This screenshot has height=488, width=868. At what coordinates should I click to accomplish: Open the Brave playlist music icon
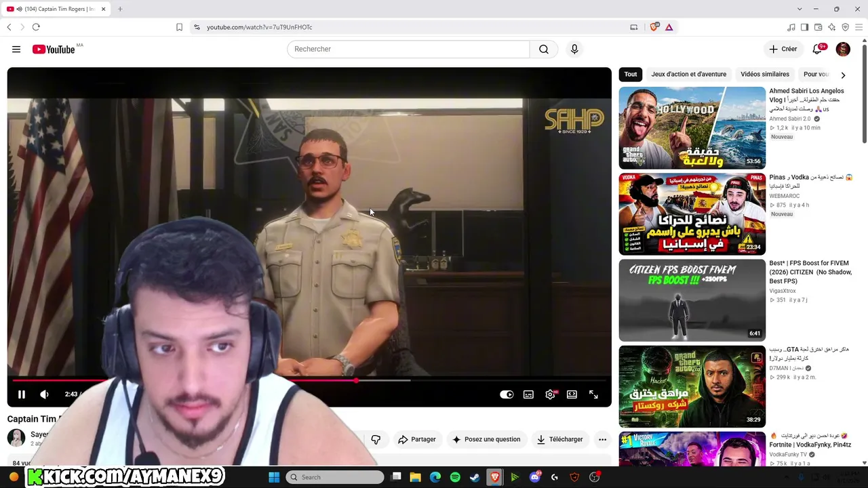coord(791,27)
